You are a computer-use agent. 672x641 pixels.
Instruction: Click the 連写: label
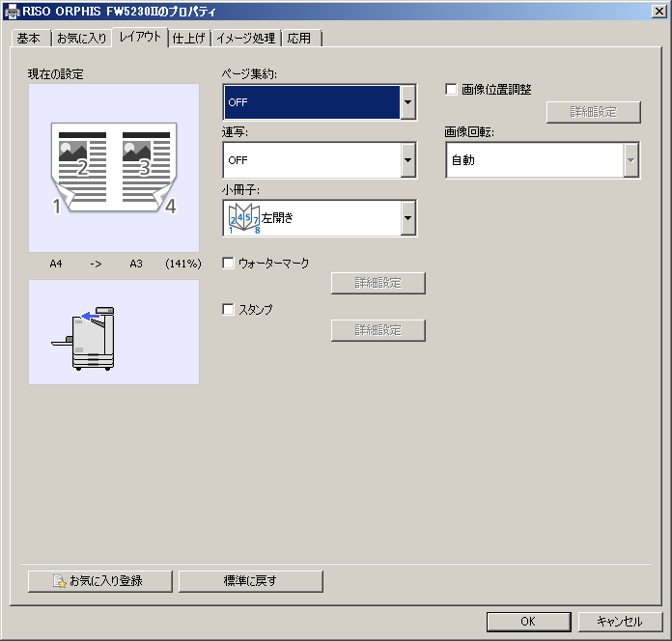click(x=235, y=132)
